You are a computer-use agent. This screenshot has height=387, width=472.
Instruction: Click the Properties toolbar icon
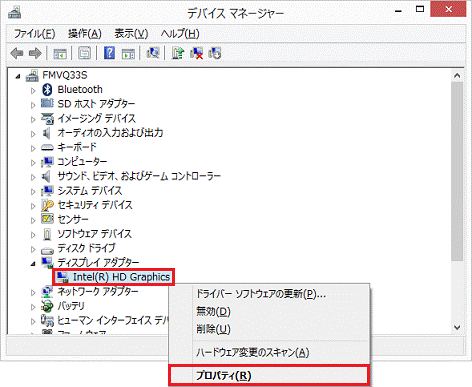(x=84, y=53)
